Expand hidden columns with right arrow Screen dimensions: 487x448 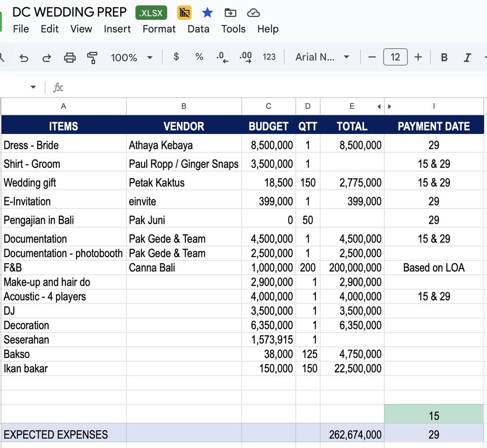390,107
